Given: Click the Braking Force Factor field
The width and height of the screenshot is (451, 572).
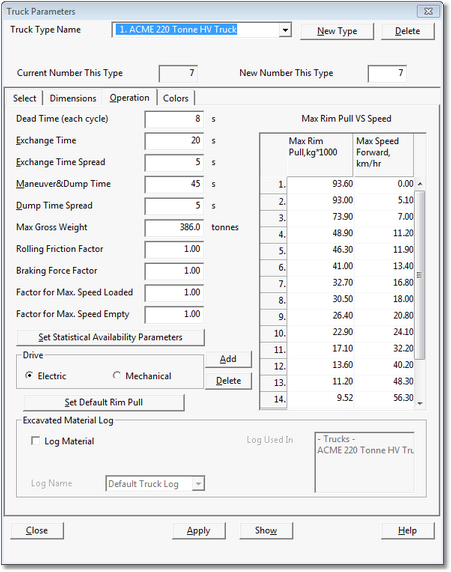Looking at the screenshot, I should click(174, 271).
